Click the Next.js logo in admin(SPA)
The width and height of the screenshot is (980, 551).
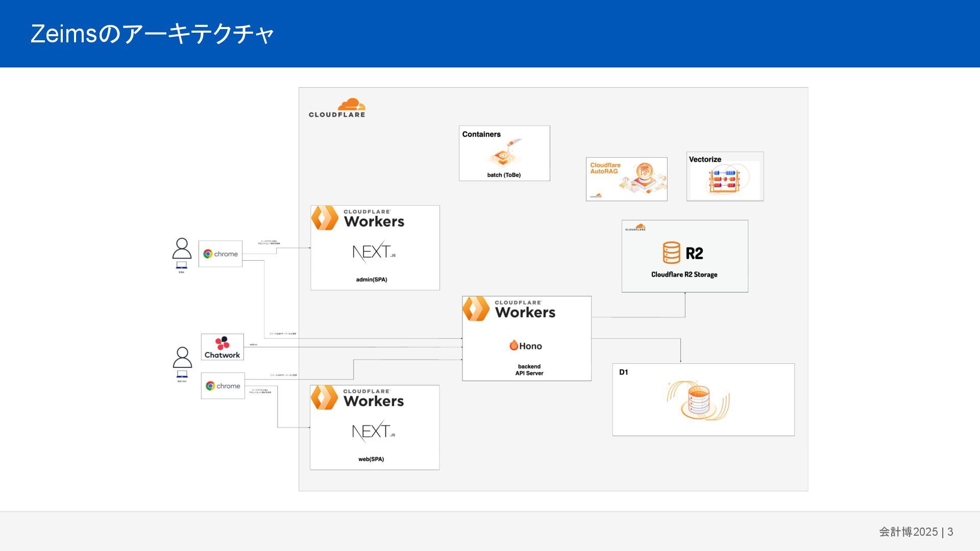point(374,252)
